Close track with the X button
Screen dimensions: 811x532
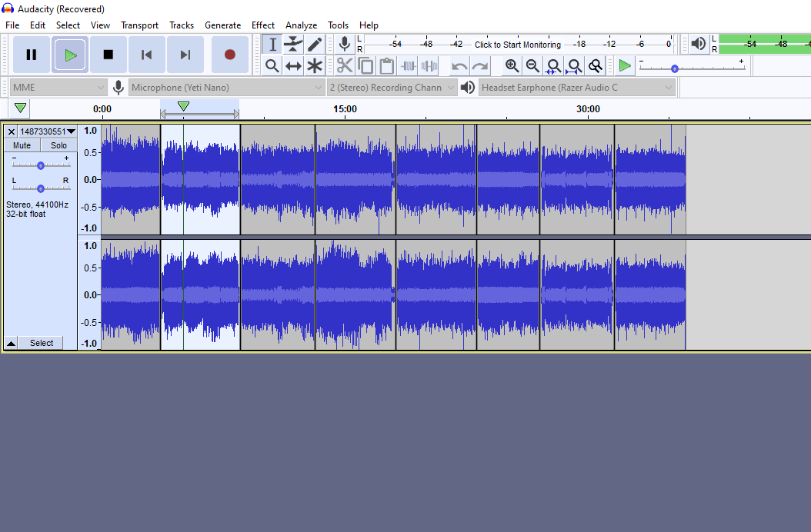(x=12, y=131)
